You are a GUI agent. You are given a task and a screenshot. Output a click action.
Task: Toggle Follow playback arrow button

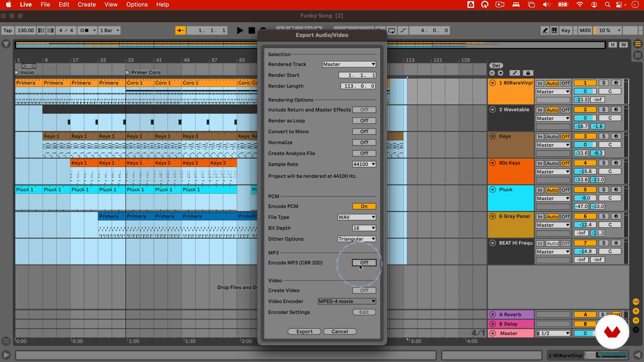(180, 31)
